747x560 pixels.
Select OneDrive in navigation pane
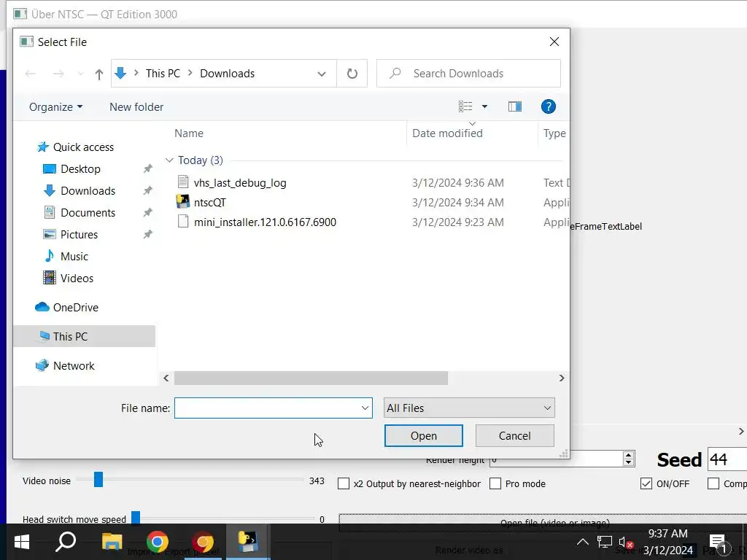pyautogui.click(x=75, y=308)
